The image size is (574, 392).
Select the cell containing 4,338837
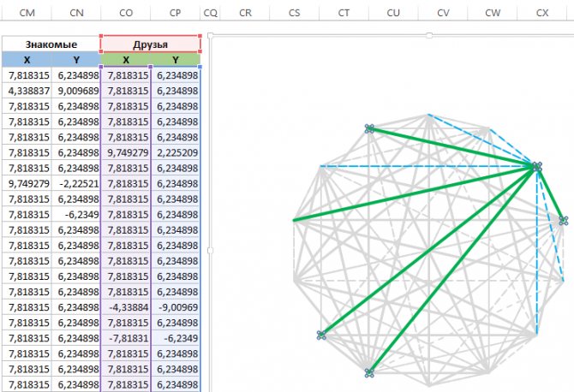click(26, 91)
